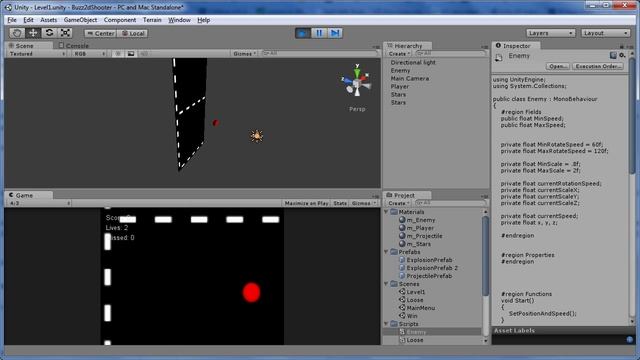Switch to the Console tab
The width and height of the screenshot is (640, 360).
point(73,46)
